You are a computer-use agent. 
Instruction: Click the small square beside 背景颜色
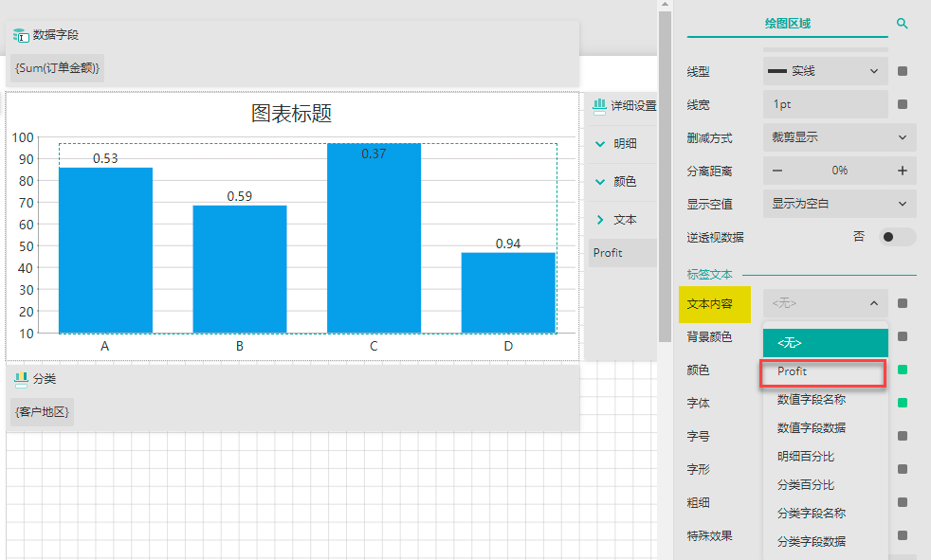903,337
